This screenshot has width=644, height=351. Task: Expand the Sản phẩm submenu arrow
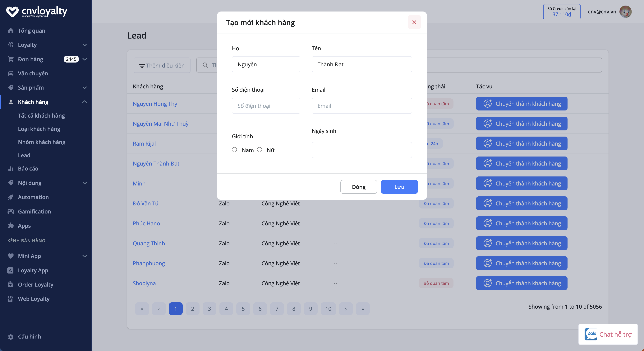click(85, 88)
